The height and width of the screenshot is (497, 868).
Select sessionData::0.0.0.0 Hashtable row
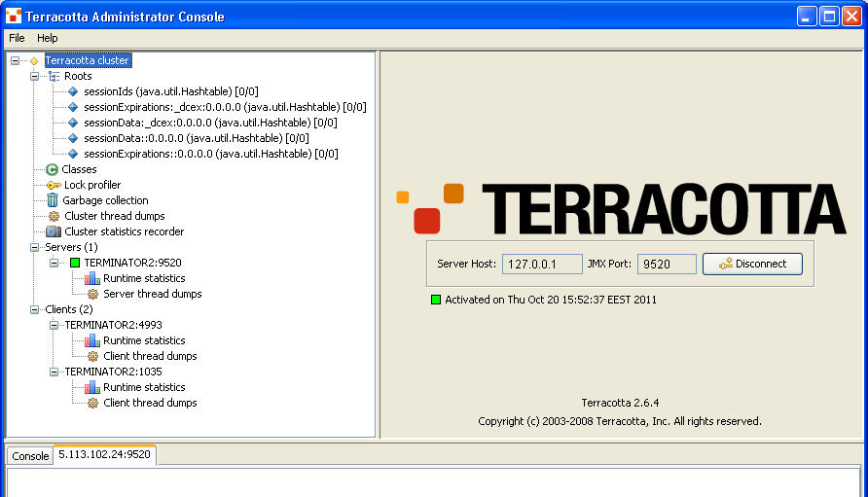coord(196,138)
